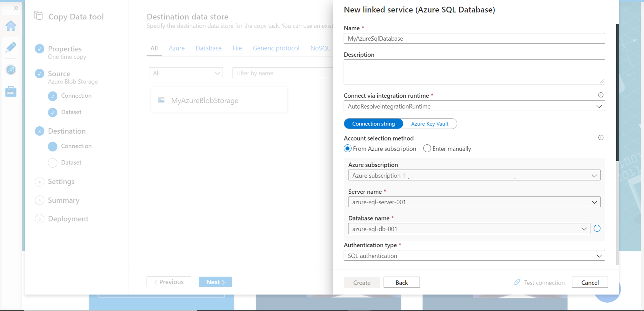Screen dimensions: 644x311
Task: Click the Cancel button
Action: click(590, 282)
